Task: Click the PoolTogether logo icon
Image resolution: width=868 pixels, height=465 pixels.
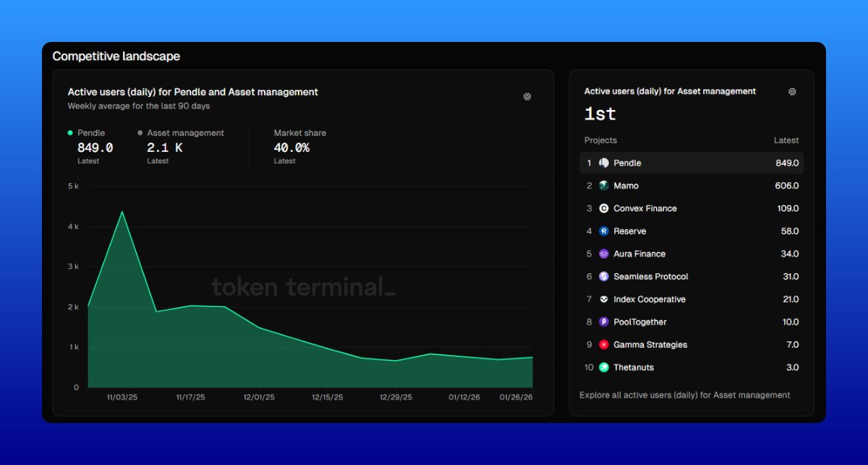Action: [604, 322]
